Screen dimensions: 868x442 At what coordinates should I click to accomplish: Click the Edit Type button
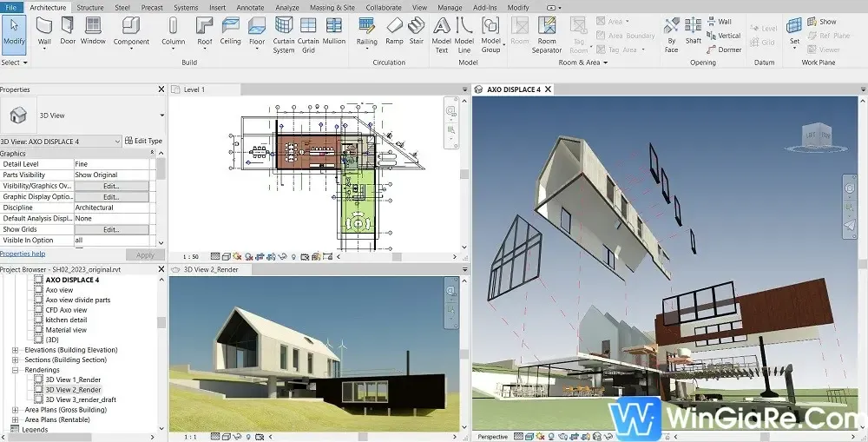click(143, 141)
